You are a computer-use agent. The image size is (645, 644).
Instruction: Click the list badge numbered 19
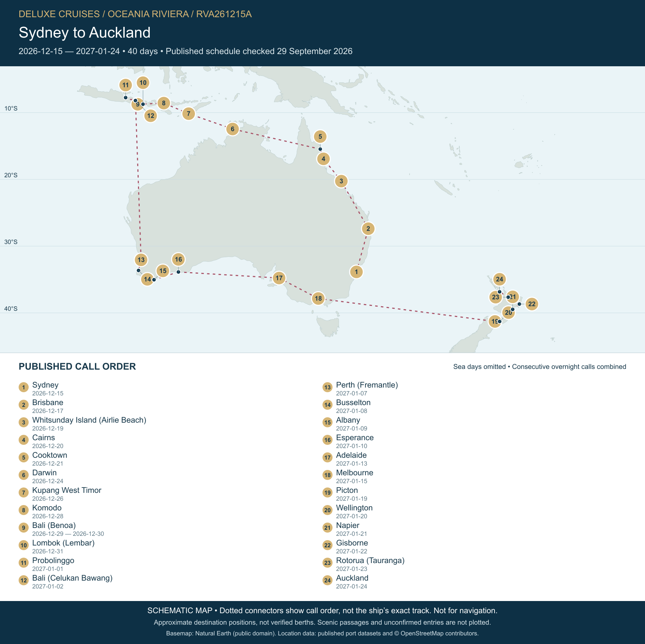(328, 492)
